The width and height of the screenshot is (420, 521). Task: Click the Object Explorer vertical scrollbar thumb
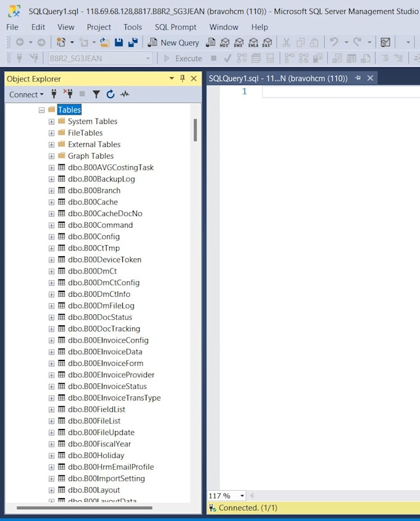195,130
